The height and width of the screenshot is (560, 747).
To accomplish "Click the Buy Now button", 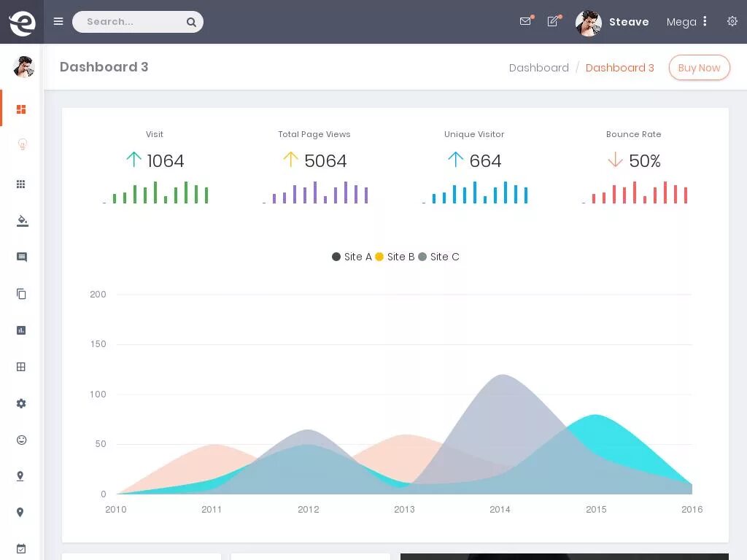I will [x=699, y=68].
